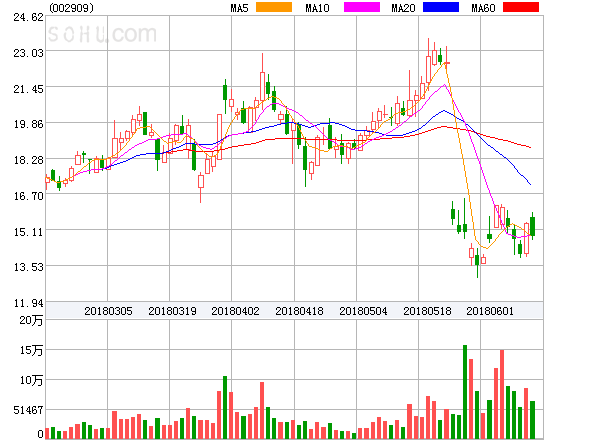
Task: Click the 23.03 price axis label
Action: 28,53
